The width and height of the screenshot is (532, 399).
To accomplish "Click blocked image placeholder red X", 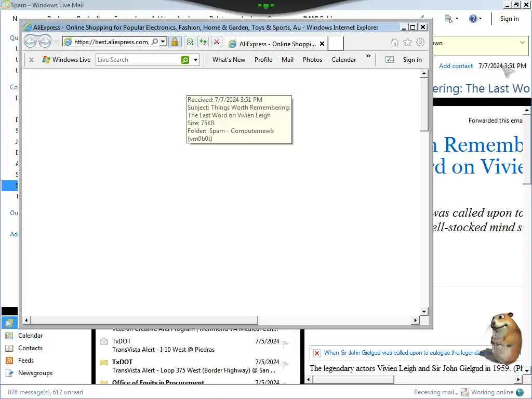I will click(x=316, y=353).
